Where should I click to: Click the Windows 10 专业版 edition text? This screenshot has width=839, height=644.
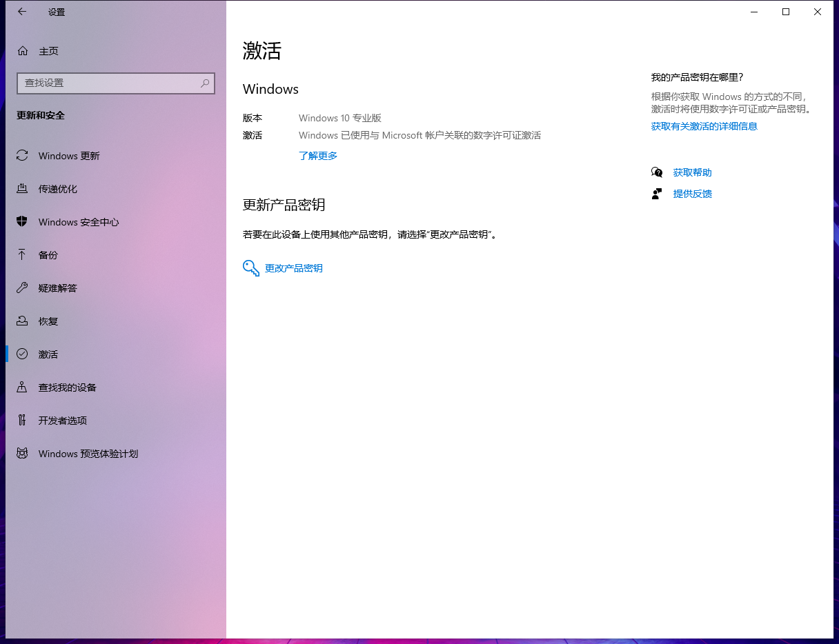click(340, 118)
